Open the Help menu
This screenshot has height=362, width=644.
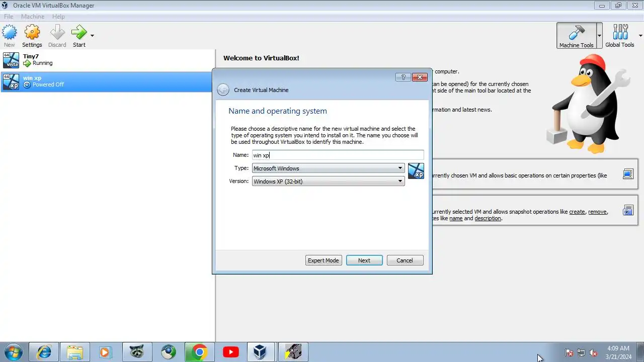tap(58, 17)
